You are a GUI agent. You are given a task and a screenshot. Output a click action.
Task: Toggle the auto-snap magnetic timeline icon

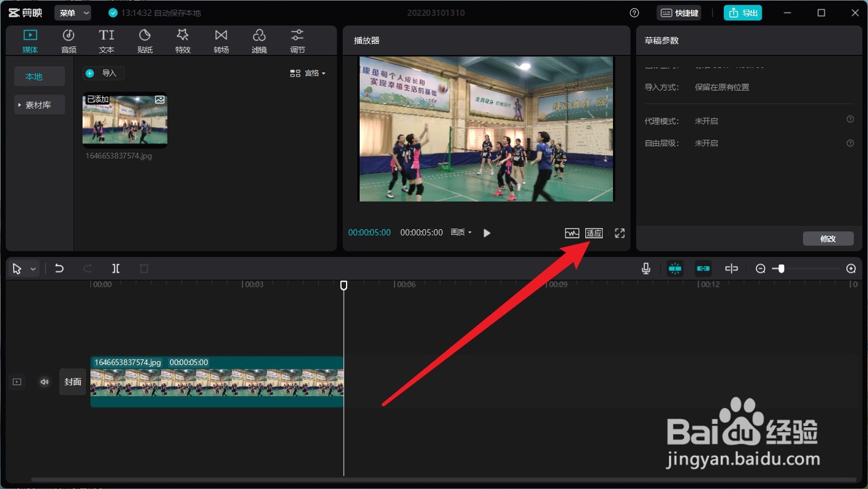coord(675,268)
